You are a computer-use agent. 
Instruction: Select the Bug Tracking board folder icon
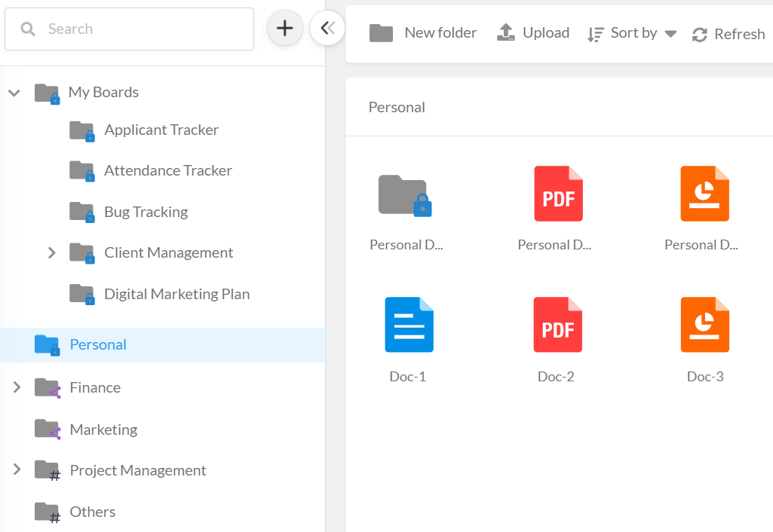point(81,211)
